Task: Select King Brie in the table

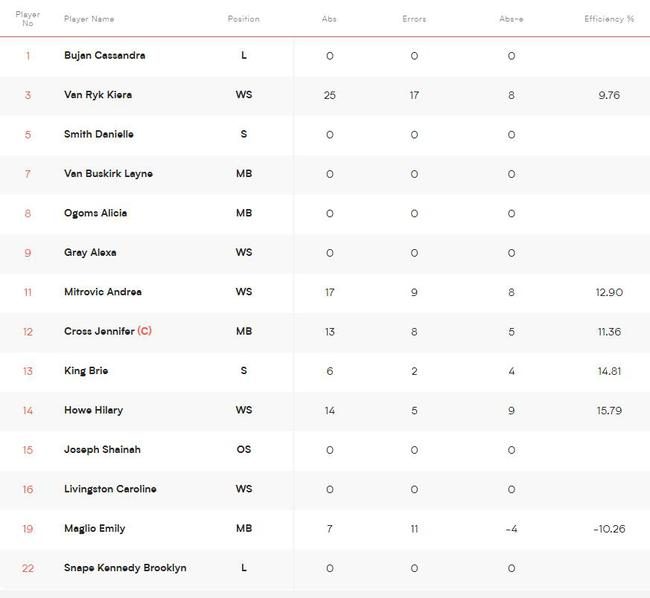Action: [86, 371]
